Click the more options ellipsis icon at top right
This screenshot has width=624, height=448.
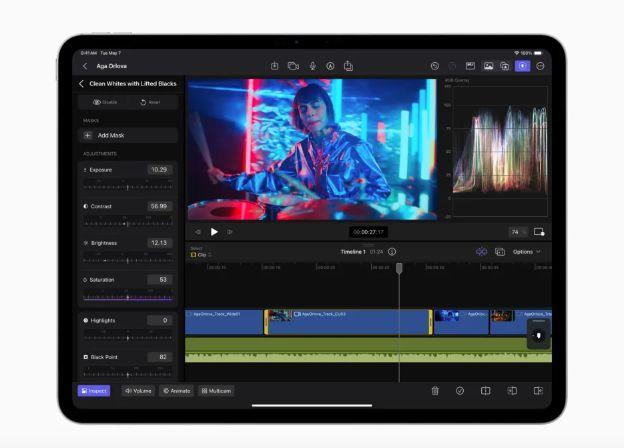click(x=540, y=66)
